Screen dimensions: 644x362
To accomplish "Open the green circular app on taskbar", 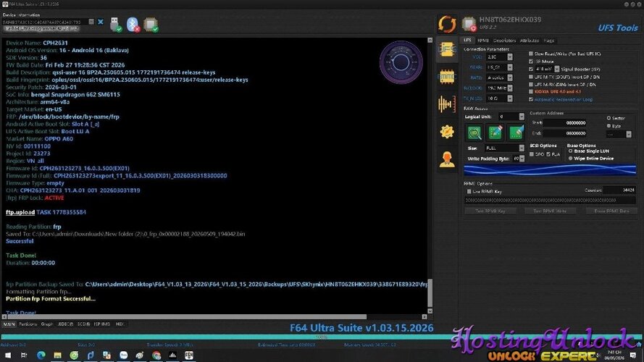I will coord(74,355).
